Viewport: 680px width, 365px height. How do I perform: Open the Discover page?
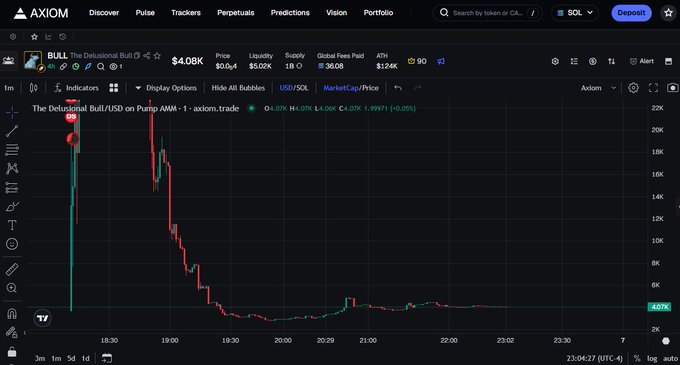coord(104,13)
